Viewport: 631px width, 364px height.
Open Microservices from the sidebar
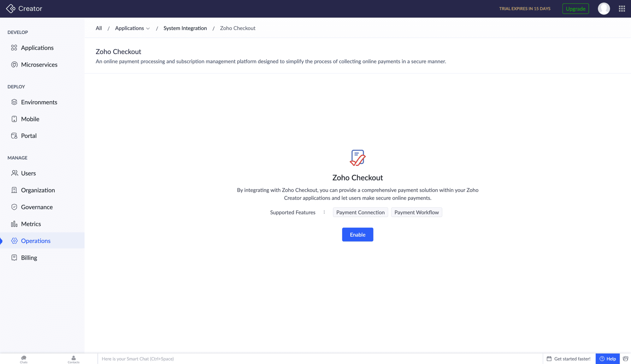pos(39,65)
